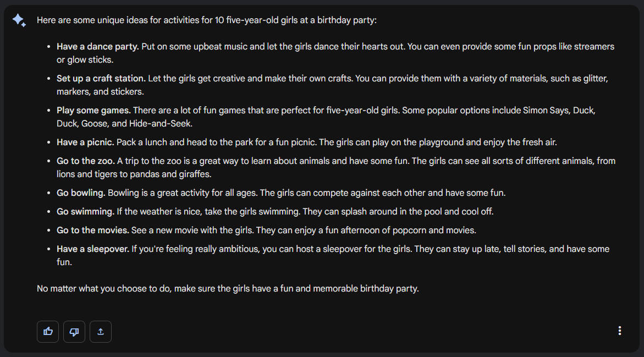Click the bold "Have a picnic." text
The width and height of the screenshot is (644, 357).
85,142
